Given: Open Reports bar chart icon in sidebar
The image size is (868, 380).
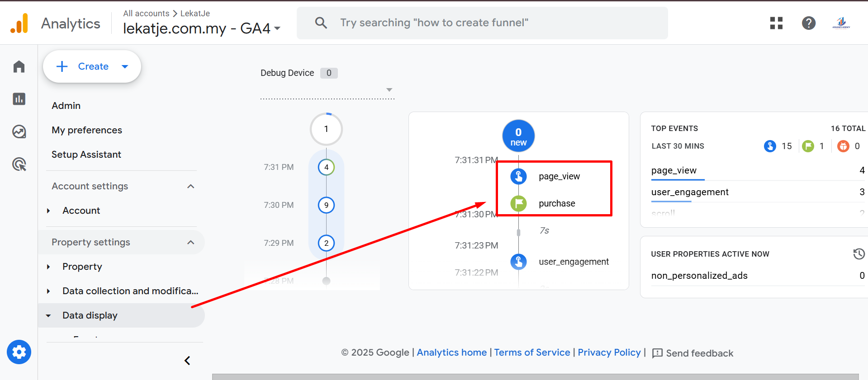Looking at the screenshot, I should click(x=19, y=99).
